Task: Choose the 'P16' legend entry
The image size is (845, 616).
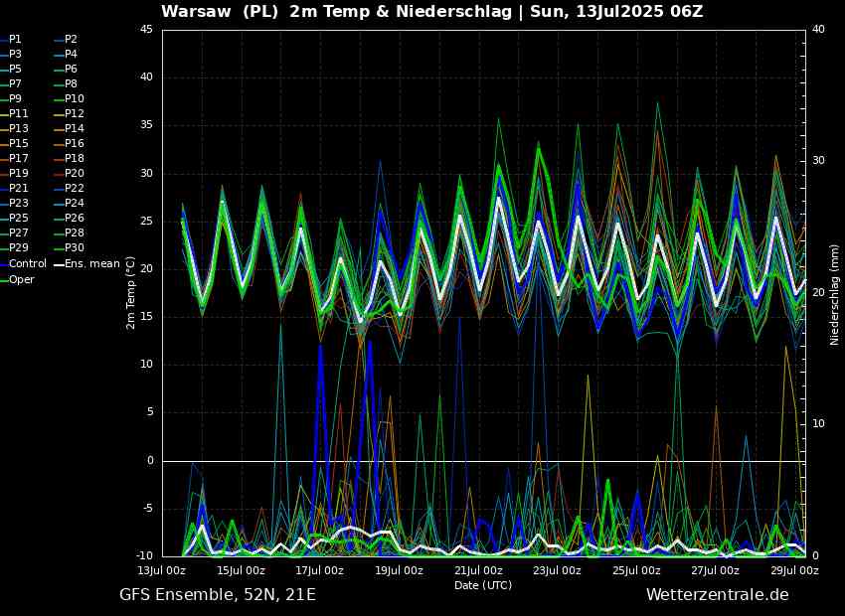Action: 74,143
